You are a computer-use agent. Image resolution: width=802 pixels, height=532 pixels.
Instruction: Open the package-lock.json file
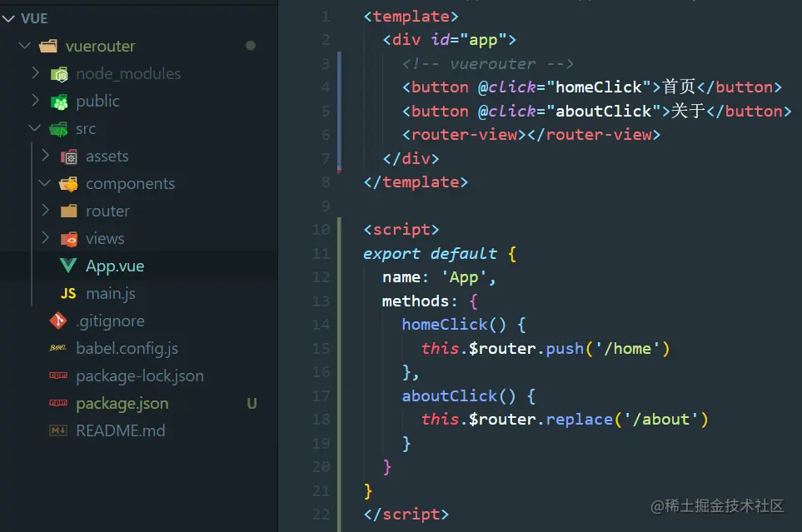tap(140, 376)
